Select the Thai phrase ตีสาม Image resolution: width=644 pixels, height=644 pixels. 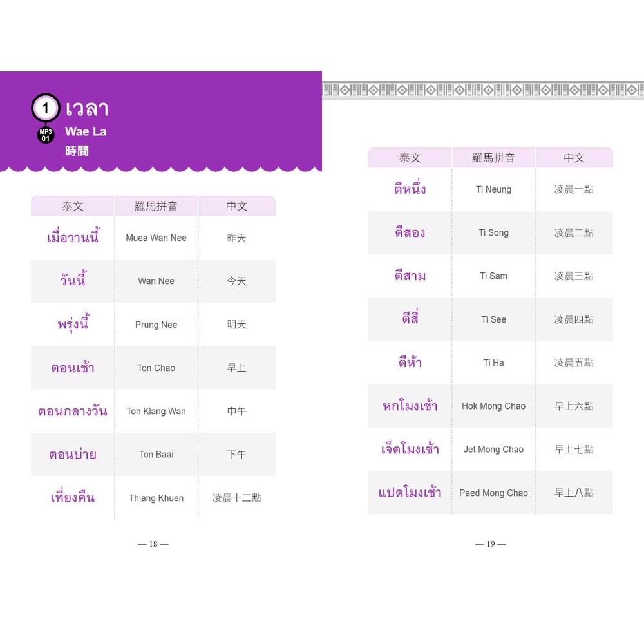[x=410, y=276]
